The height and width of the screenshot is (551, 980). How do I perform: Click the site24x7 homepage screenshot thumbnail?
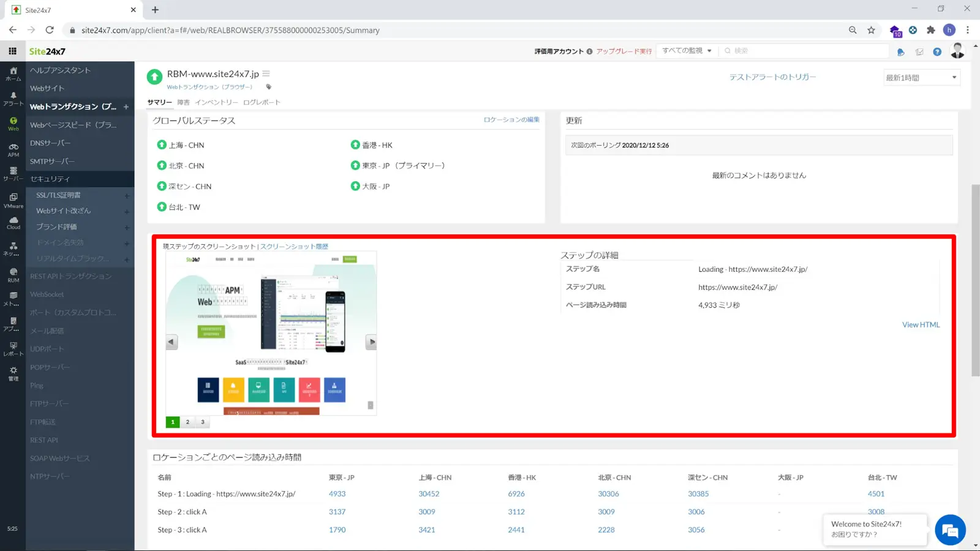(271, 334)
